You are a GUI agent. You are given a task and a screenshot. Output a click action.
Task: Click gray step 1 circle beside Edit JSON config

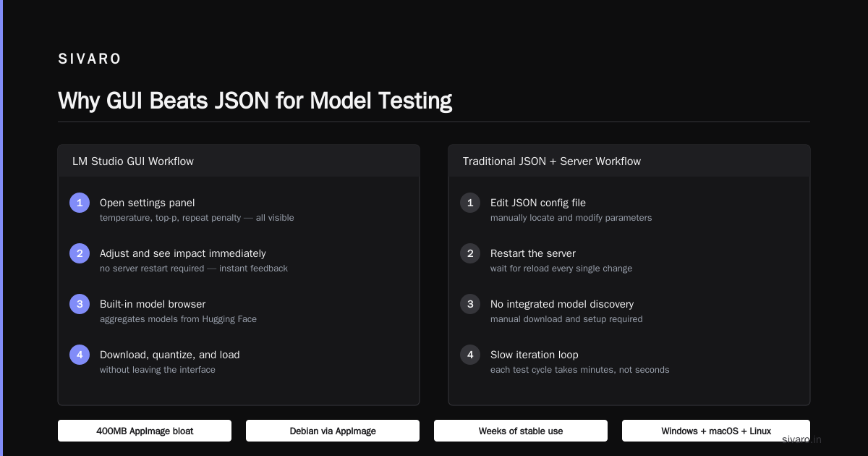click(470, 203)
